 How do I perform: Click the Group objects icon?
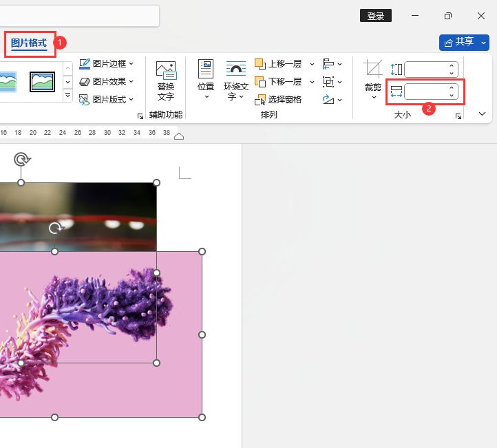pos(328,82)
